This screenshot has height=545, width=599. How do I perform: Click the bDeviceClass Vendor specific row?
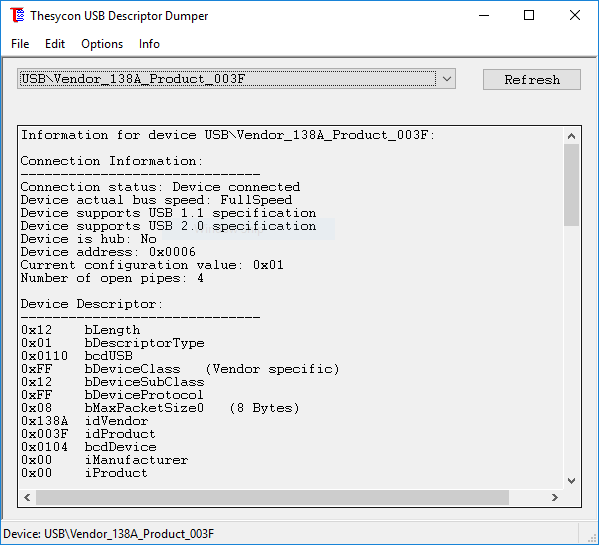(x=180, y=369)
